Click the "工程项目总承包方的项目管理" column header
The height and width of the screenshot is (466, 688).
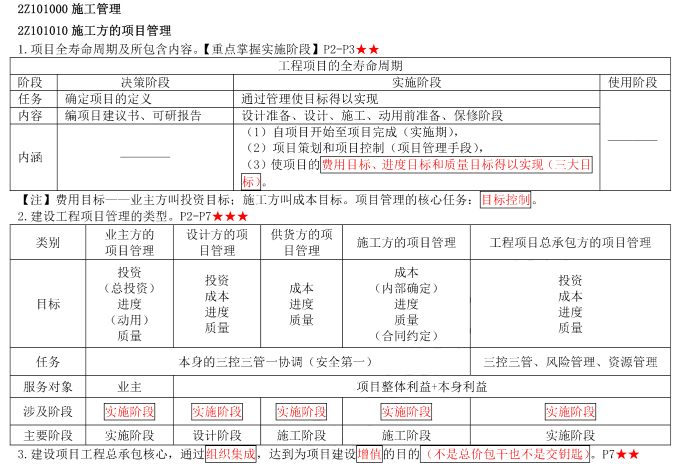coord(570,243)
